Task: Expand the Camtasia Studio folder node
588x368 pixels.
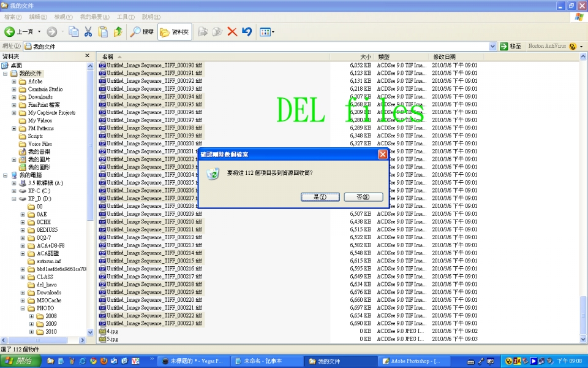Action: pos(14,90)
